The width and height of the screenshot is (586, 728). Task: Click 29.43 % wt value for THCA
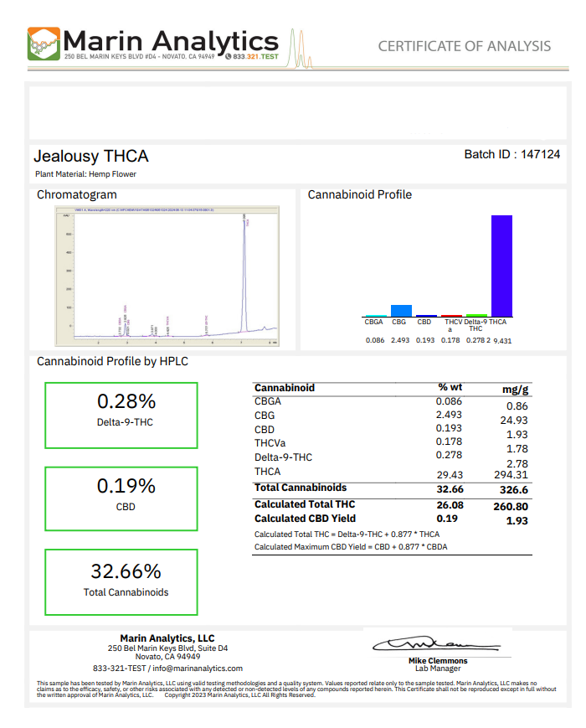pos(450,475)
